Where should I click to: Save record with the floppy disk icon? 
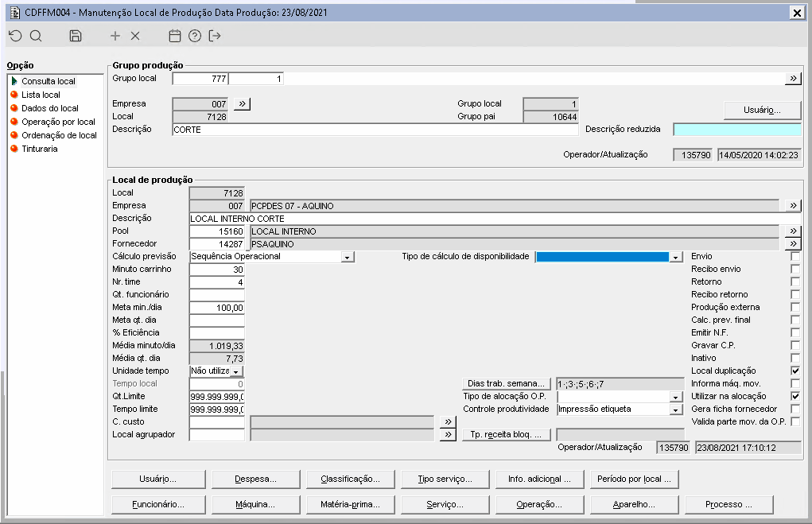tap(76, 36)
